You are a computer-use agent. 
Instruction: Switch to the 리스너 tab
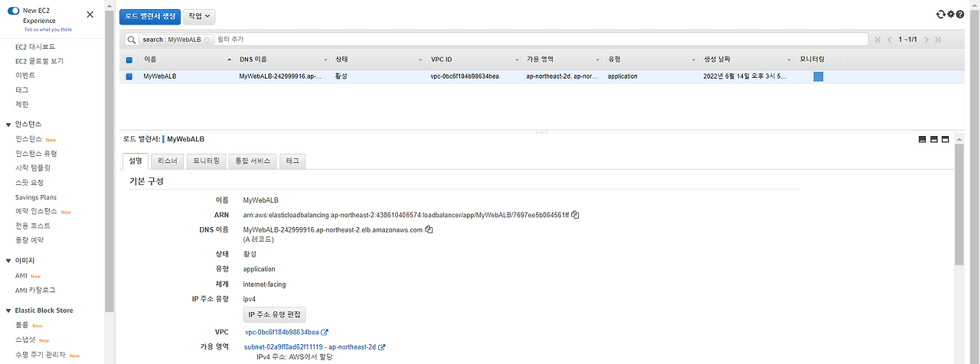click(167, 161)
